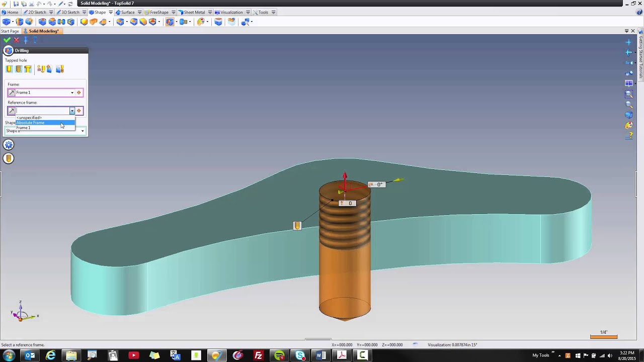The height and width of the screenshot is (362, 644).
Task: Open Microsoft Word from the taskbar
Action: pos(320,356)
